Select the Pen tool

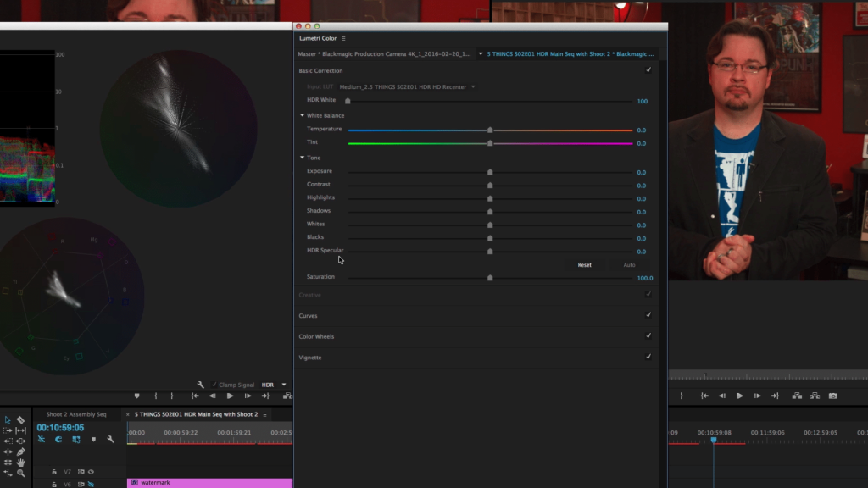[x=20, y=452]
